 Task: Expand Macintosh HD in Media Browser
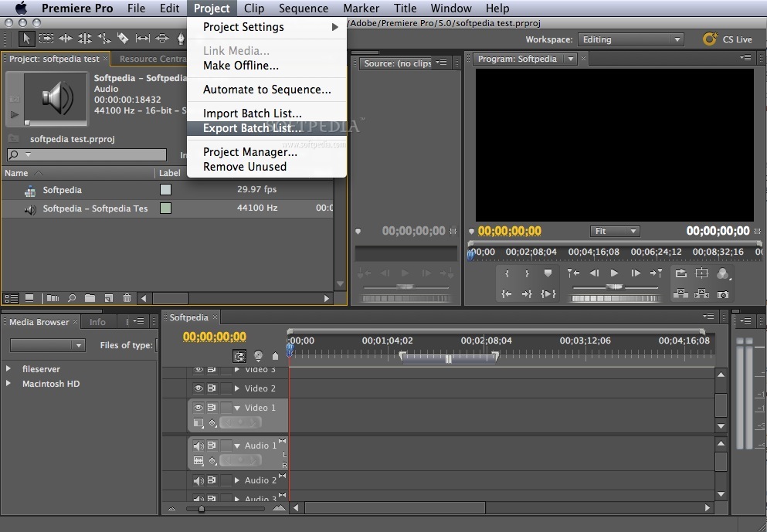point(8,383)
